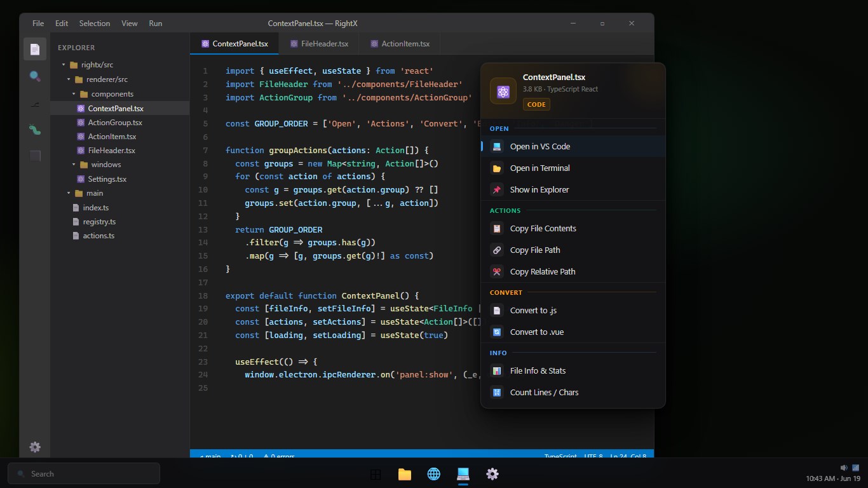Image resolution: width=868 pixels, height=488 pixels.
Task: Open the Edit menu
Action: click(x=62, y=24)
